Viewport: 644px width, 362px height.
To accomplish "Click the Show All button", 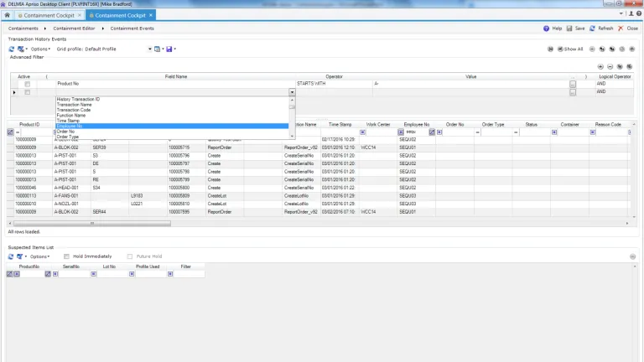I will click(573, 49).
